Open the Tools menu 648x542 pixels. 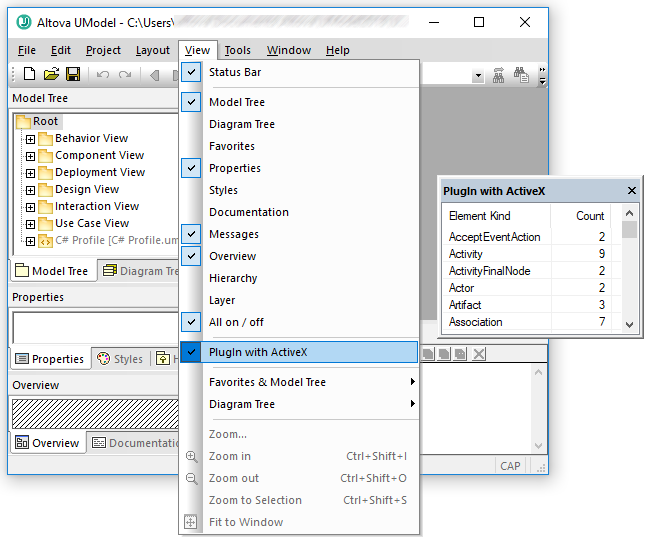tap(237, 50)
